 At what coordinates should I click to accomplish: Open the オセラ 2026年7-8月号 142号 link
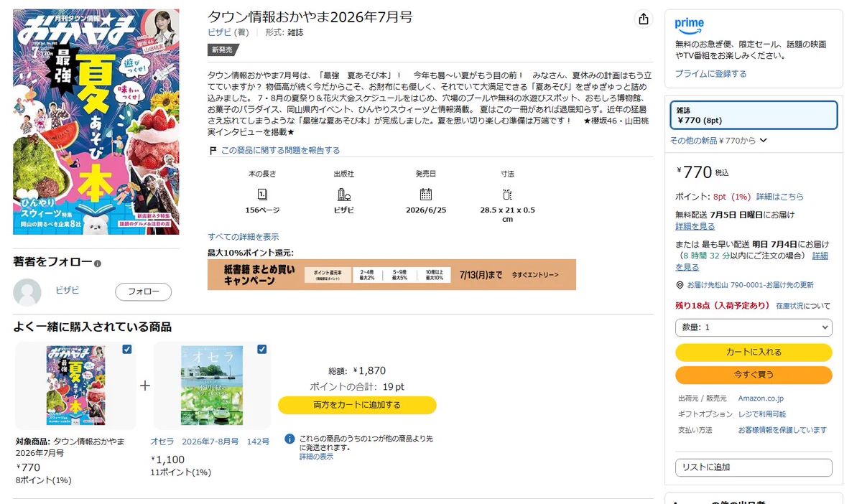[210, 442]
